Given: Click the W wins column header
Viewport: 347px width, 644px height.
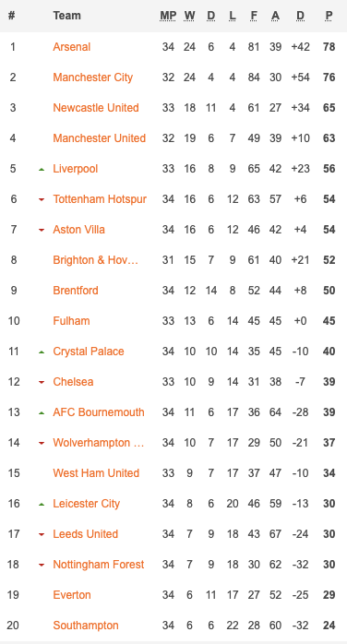Looking at the screenshot, I should [x=189, y=16].
